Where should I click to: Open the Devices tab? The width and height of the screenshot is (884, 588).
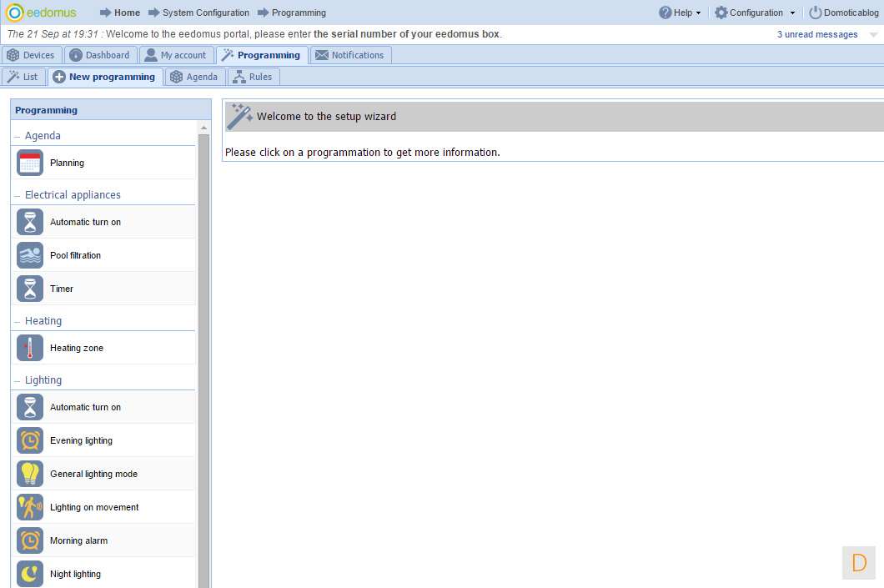(32, 55)
